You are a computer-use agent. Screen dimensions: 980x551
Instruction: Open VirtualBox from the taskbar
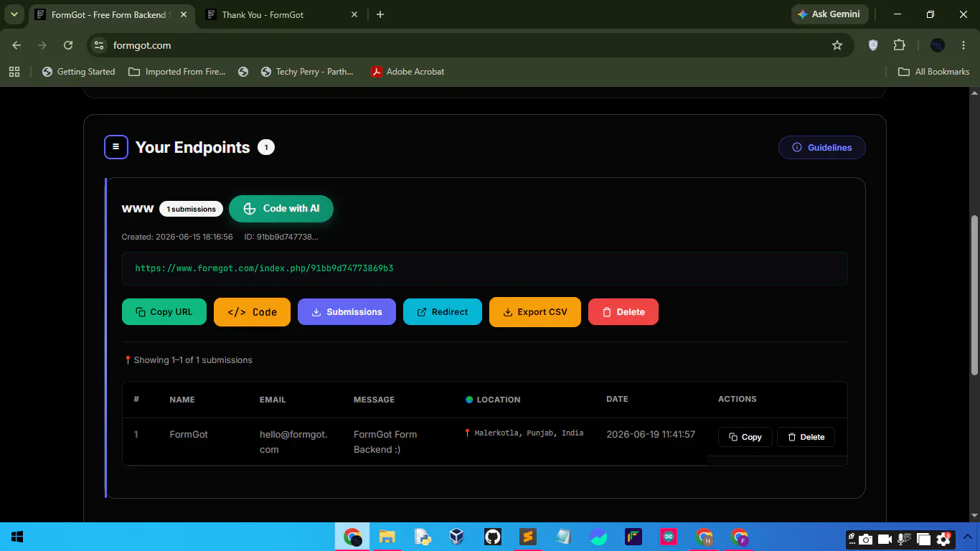point(457,537)
